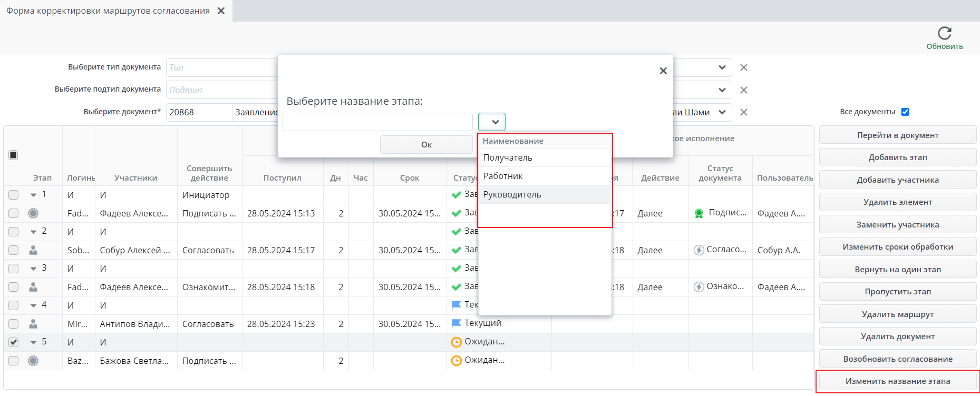Collapse stage 1 expander arrow

pos(33,195)
